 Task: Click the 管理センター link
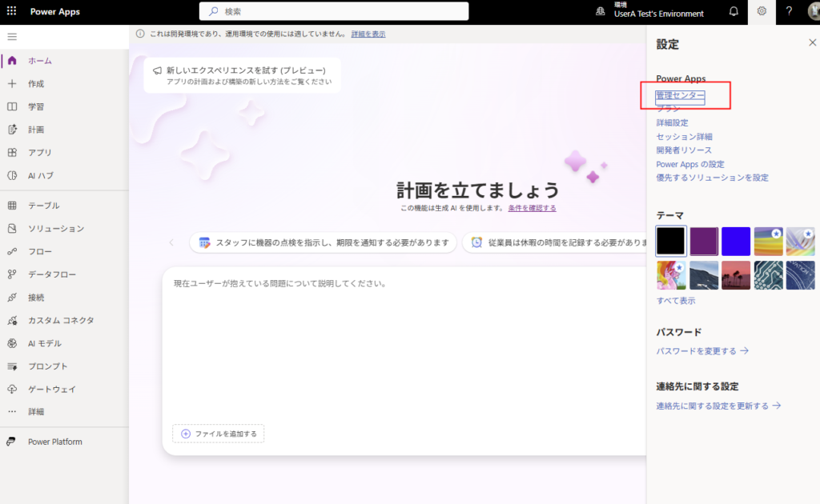[x=680, y=96]
